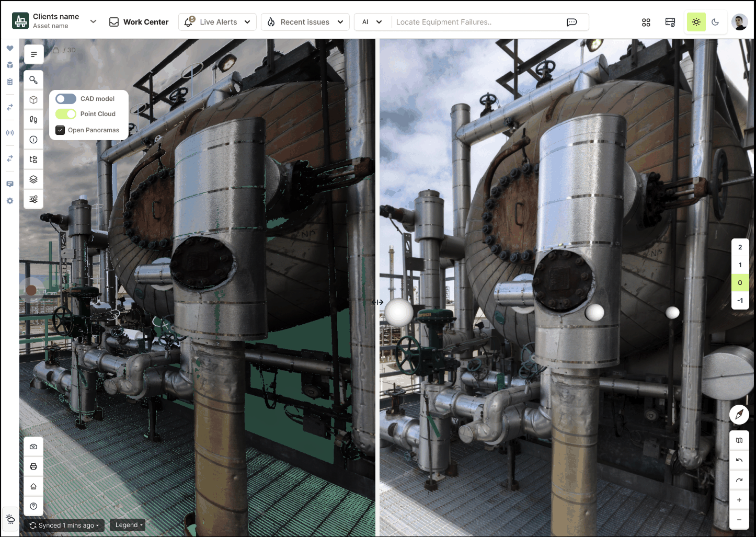Click the Locate Equipment Failures search field

tap(476, 22)
